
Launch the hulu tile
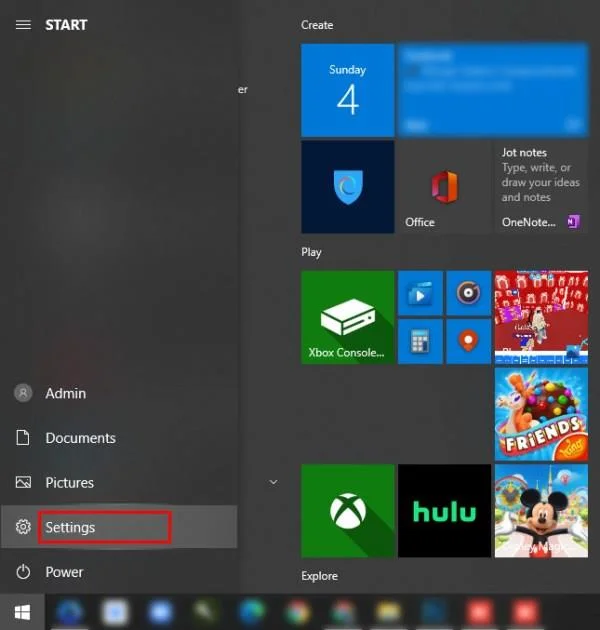(444, 511)
